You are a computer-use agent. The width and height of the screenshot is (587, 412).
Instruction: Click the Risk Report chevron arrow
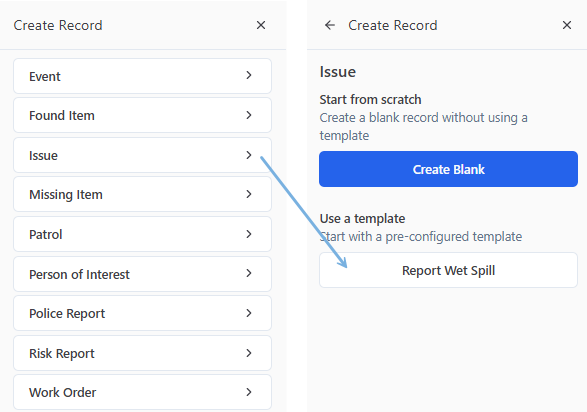coord(249,353)
